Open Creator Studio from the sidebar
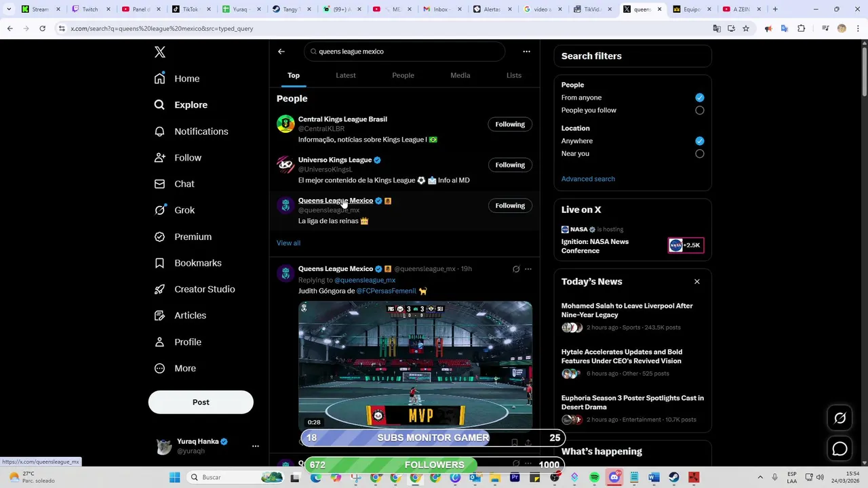This screenshot has width=868, height=488. coord(195,289)
